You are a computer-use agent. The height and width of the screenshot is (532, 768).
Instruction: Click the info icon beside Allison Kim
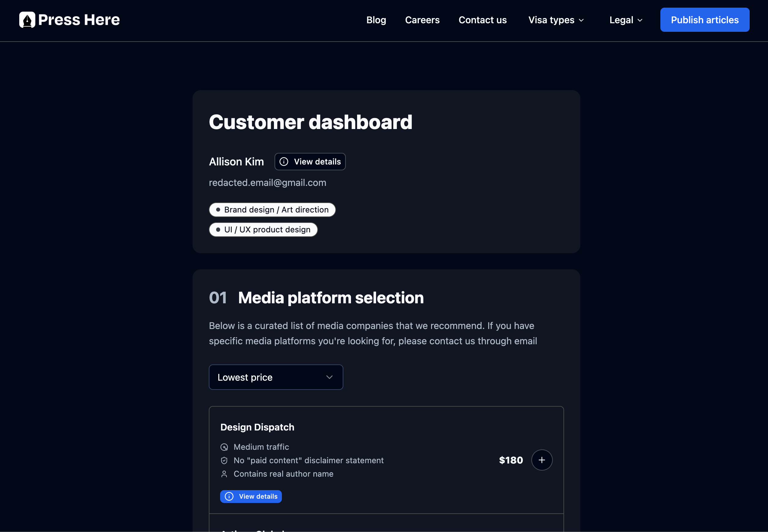[284, 162]
